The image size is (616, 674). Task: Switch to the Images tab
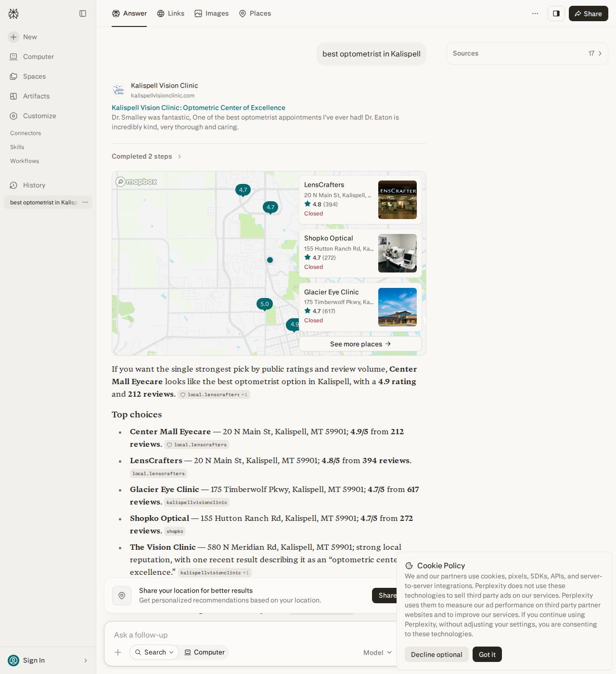(212, 13)
